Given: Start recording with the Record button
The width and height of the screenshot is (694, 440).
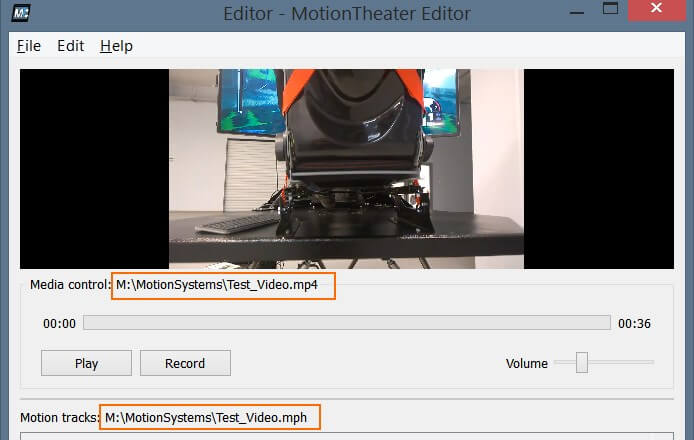Looking at the screenshot, I should click(185, 363).
